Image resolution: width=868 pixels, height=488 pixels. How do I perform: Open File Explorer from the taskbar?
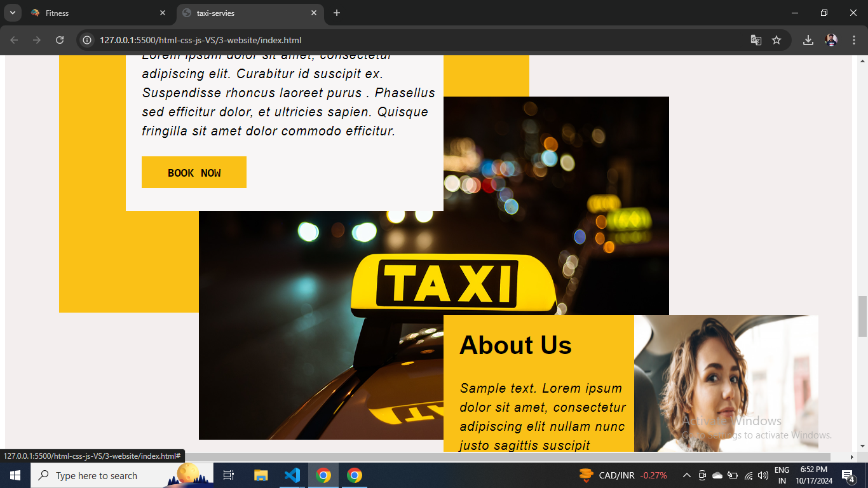tap(261, 475)
